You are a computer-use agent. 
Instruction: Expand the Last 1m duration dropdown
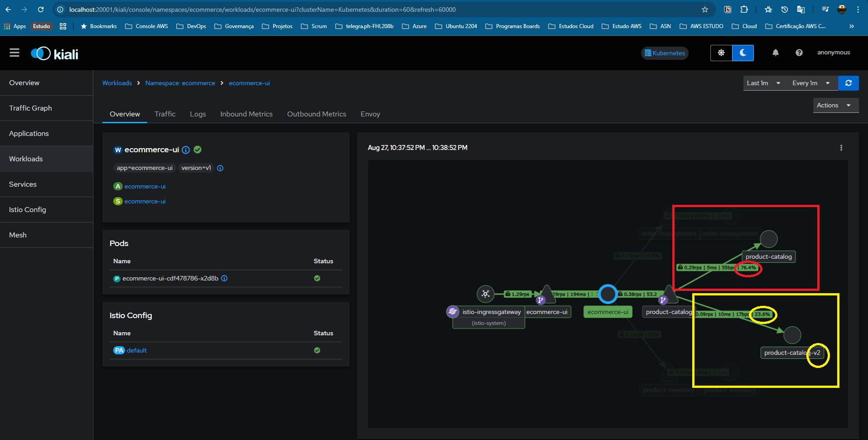click(764, 83)
